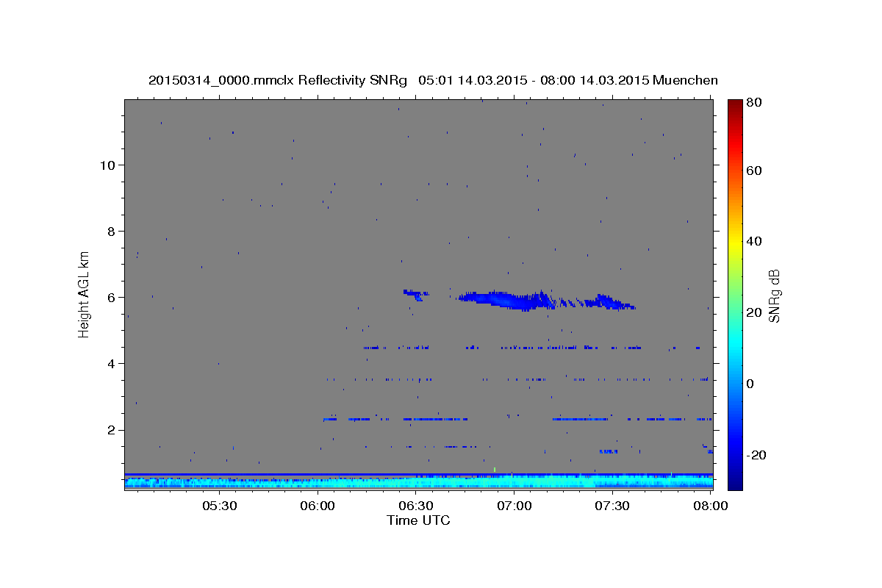The height and width of the screenshot is (588, 882).
Task: Click the height tick label 10
Action: (107, 165)
